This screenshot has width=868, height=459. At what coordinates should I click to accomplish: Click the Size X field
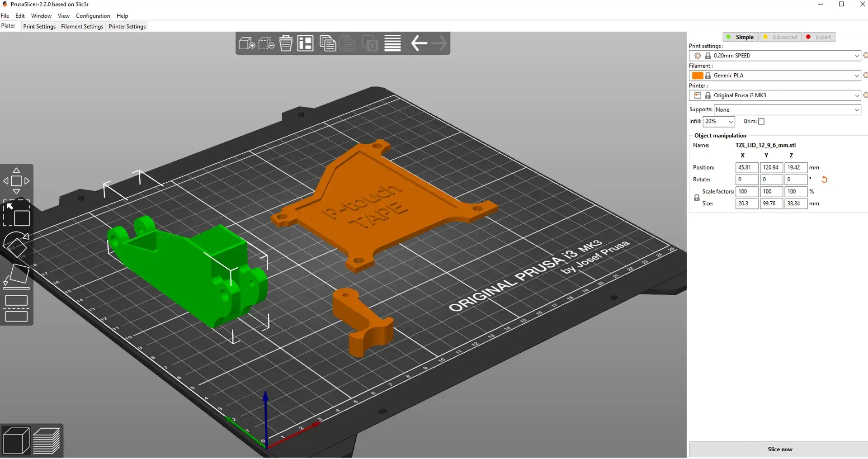(x=747, y=203)
